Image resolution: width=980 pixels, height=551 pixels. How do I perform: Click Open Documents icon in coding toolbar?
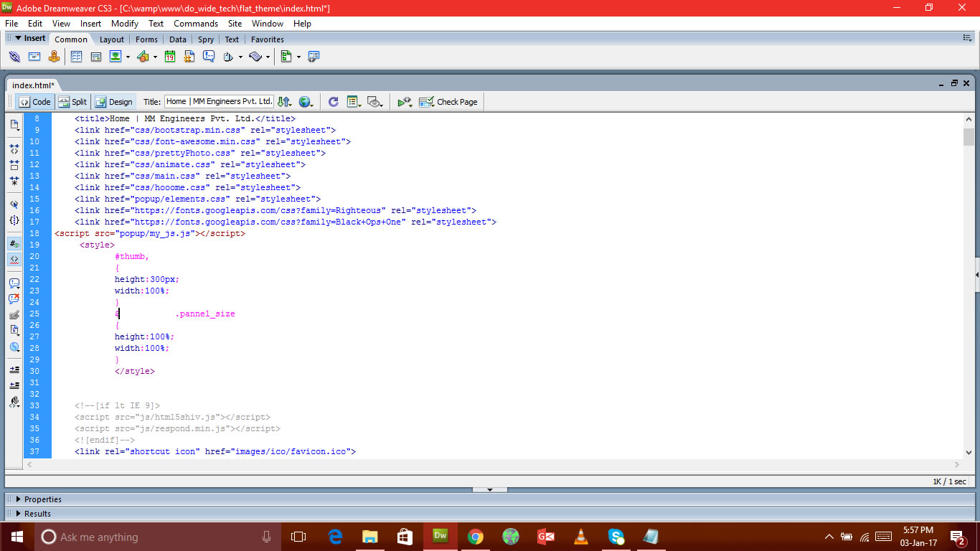14,125
